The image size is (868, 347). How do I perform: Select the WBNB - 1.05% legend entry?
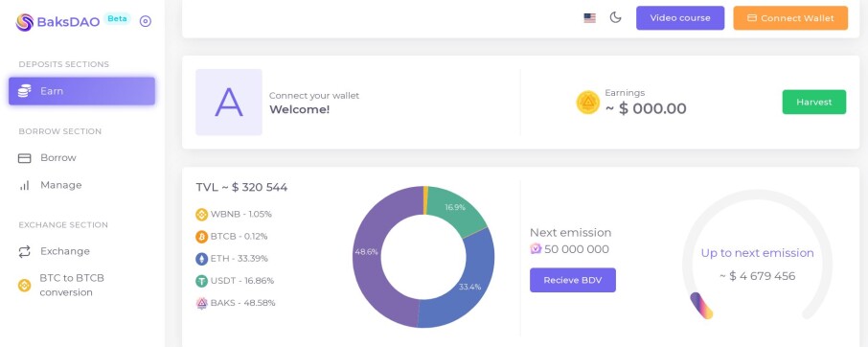(234, 214)
